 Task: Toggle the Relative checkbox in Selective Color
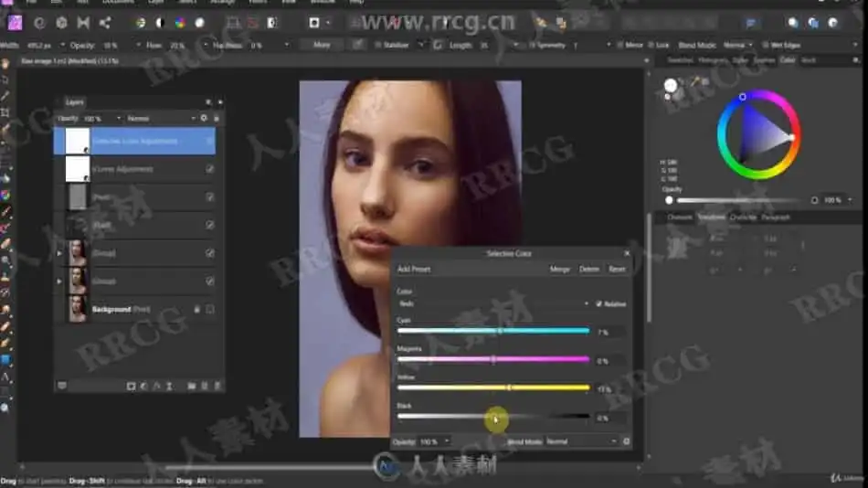click(x=599, y=303)
